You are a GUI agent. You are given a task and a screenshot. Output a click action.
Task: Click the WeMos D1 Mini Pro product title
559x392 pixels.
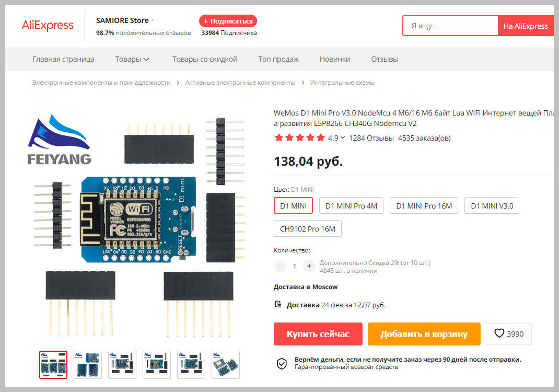point(414,118)
